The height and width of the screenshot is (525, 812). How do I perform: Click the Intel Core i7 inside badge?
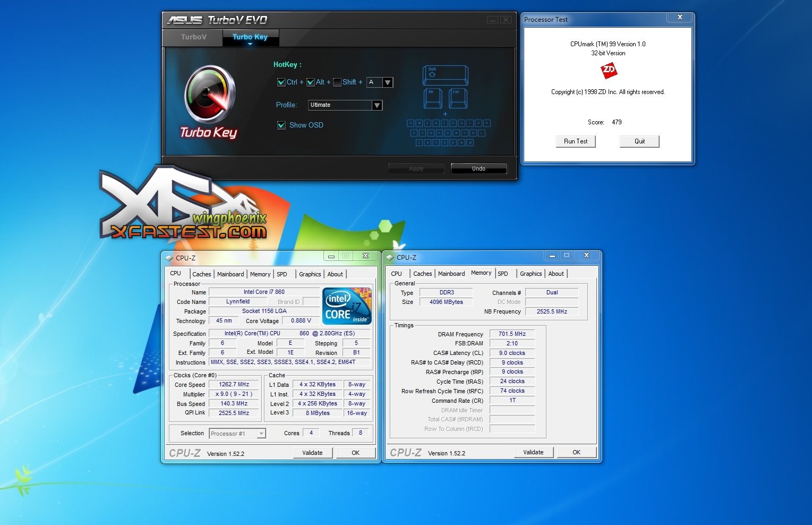click(x=347, y=306)
